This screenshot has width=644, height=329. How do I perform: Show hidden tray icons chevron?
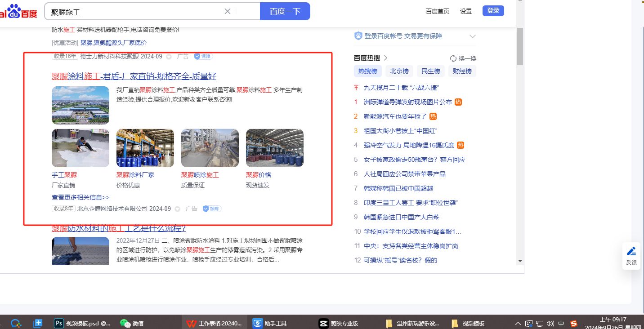519,323
